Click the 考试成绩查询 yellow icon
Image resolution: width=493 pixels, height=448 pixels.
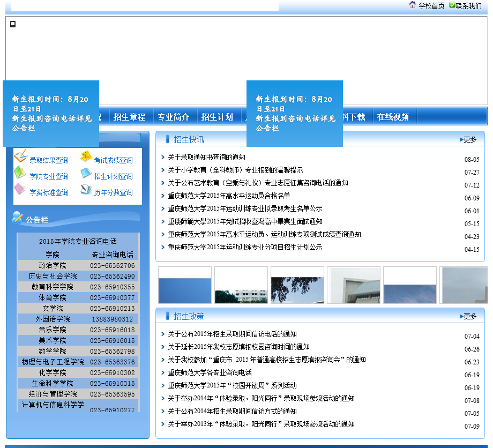tap(86, 156)
